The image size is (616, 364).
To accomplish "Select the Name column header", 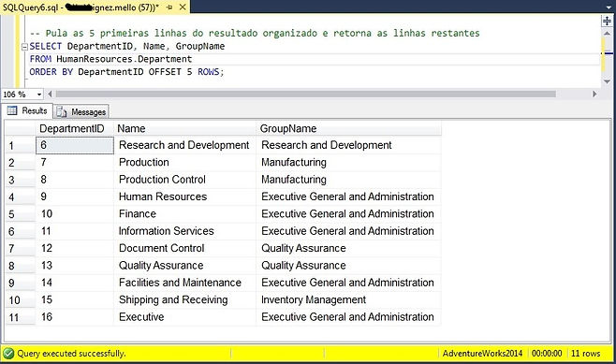I will pos(184,128).
